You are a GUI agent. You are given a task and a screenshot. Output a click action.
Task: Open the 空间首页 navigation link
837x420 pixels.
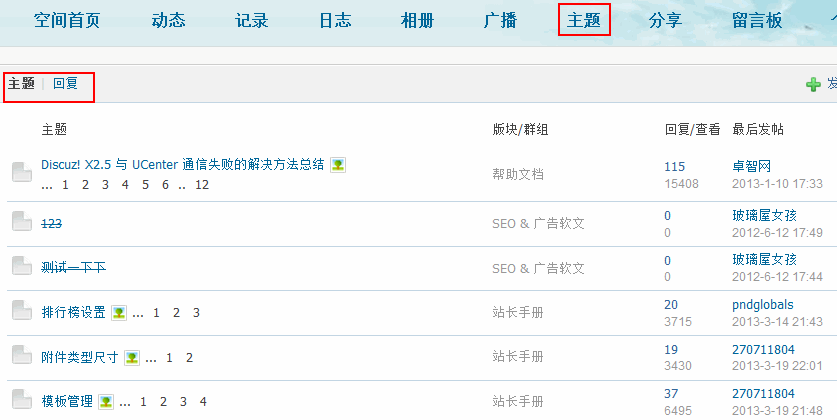[x=65, y=21]
